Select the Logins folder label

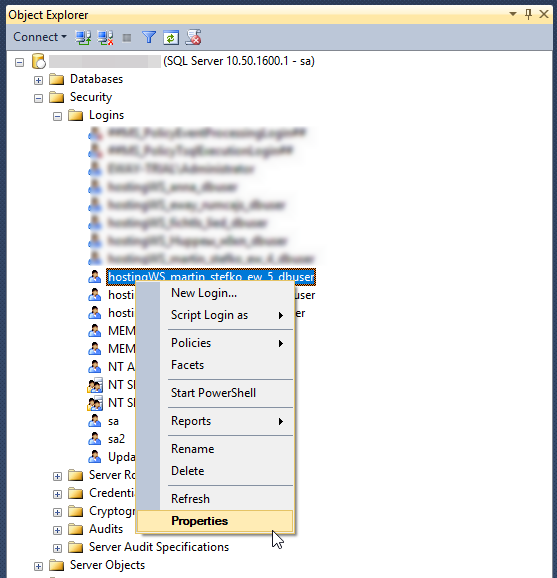pyautogui.click(x=107, y=115)
